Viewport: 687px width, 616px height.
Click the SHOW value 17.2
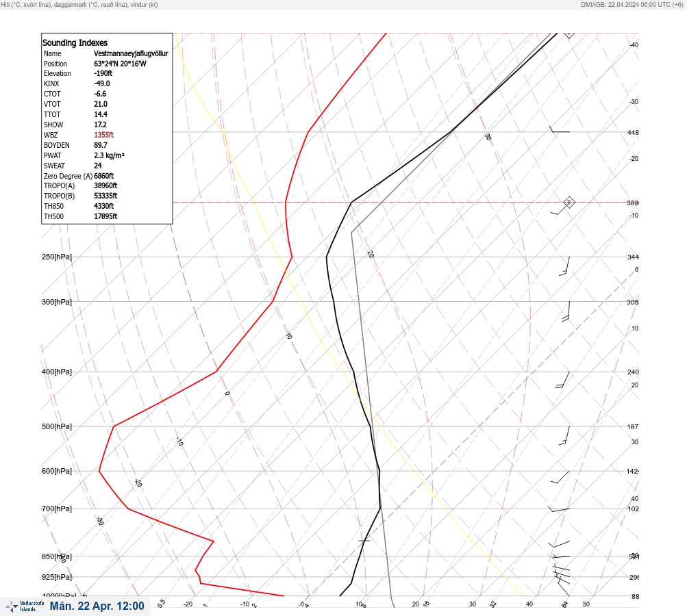coord(100,125)
